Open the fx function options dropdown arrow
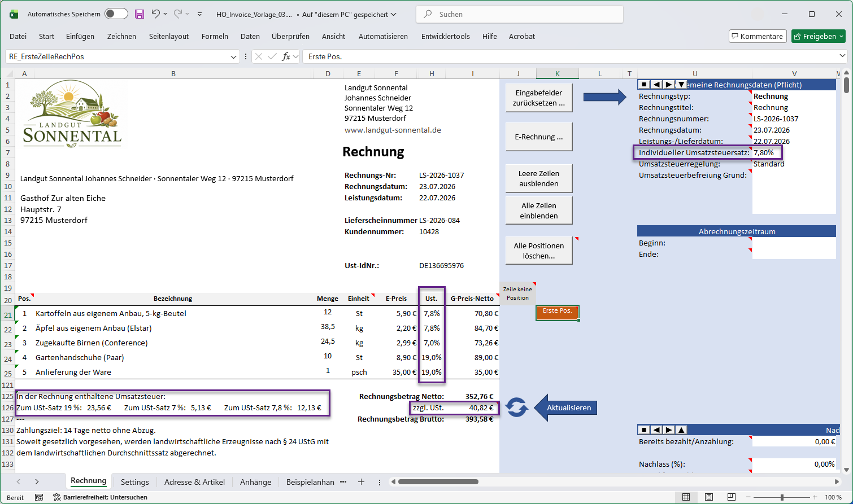This screenshot has height=504, width=853. 295,56
